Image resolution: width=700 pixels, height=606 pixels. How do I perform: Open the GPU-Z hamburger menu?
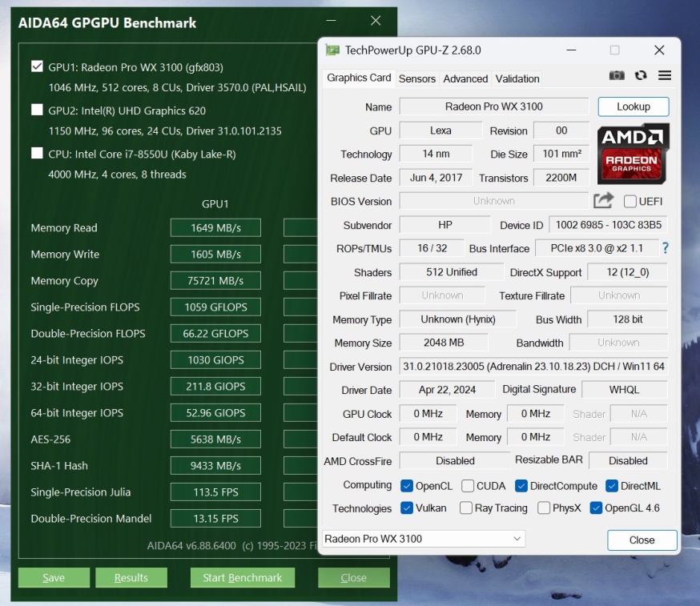pos(664,75)
